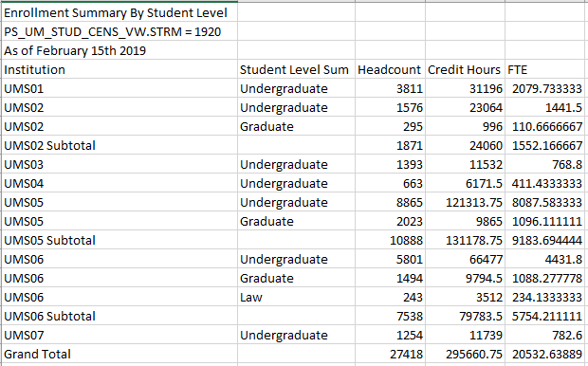The height and width of the screenshot is (366, 588).
Task: Select the UMS02 Subtotal label cell
Action: [119, 145]
